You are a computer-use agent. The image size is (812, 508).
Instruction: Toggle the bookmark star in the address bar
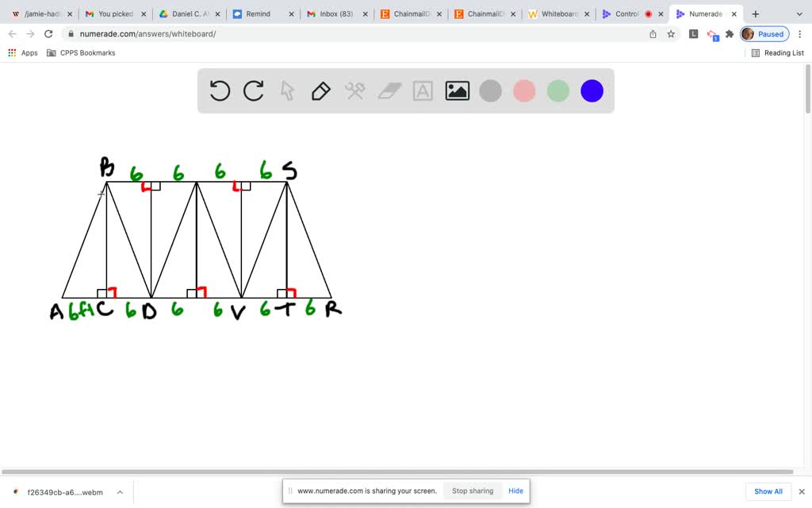point(671,34)
